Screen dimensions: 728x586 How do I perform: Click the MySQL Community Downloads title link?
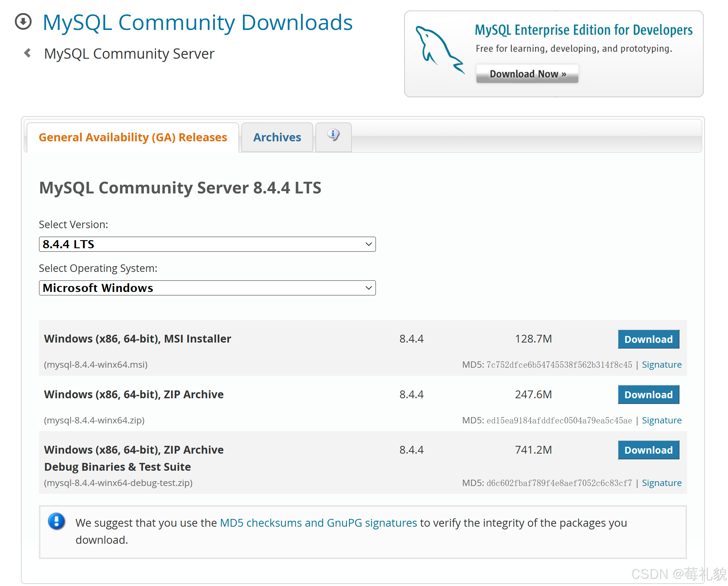tap(197, 23)
